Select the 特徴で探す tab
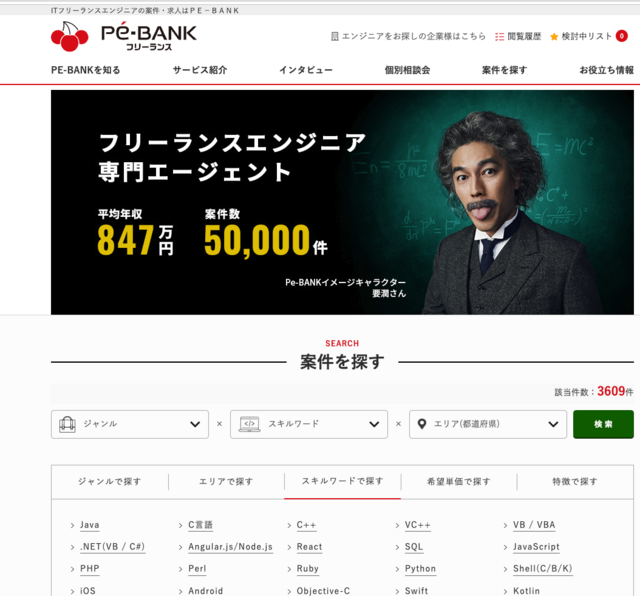The height and width of the screenshot is (596, 640). (575, 482)
